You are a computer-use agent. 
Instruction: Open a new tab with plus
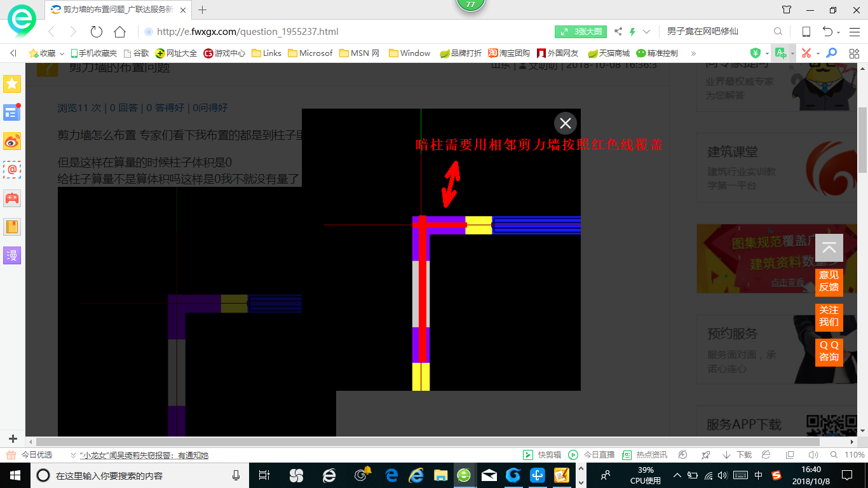[x=203, y=10]
